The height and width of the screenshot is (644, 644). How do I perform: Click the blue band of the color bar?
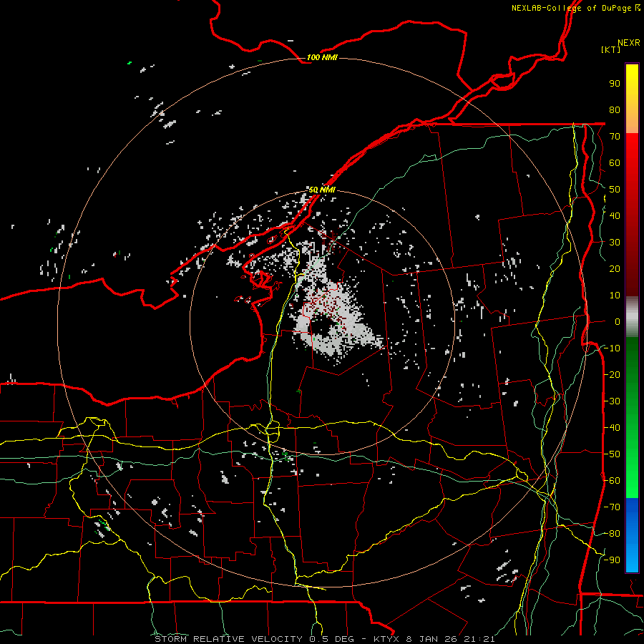click(632, 535)
